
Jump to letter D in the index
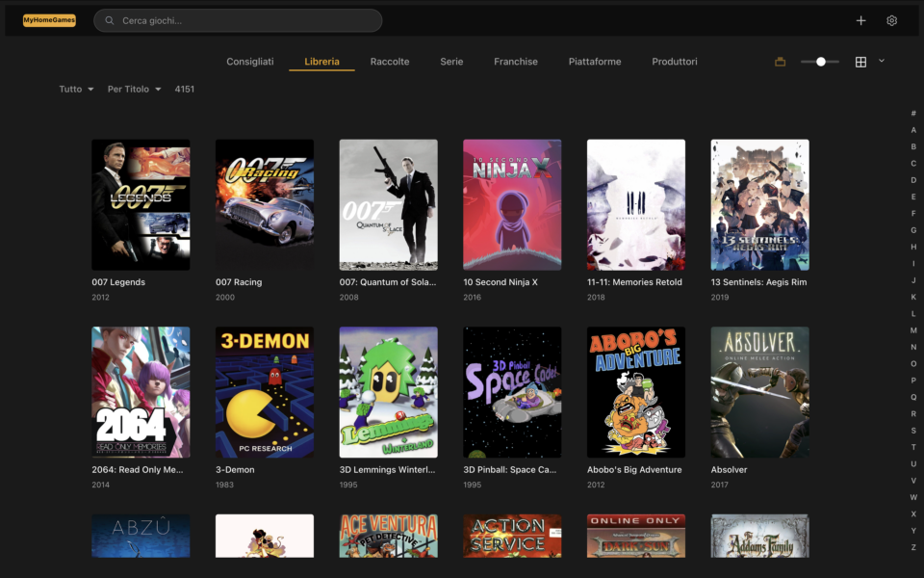pyautogui.click(x=913, y=180)
